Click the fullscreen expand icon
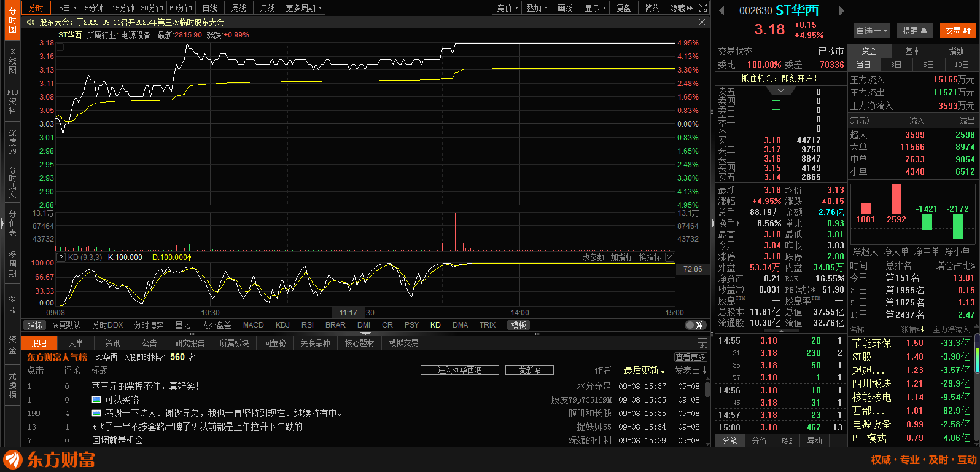Viewport: 980px width, 472px height. click(702, 8)
